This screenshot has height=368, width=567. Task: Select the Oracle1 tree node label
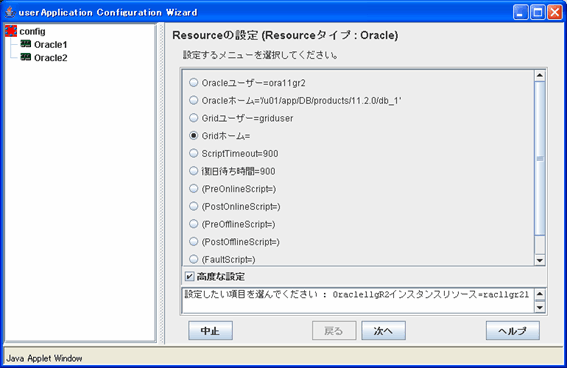click(x=51, y=44)
